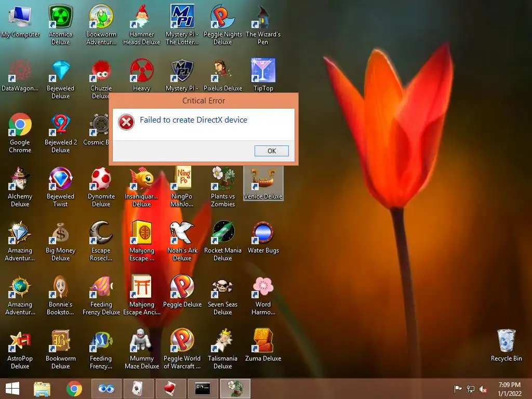The height and width of the screenshot is (399, 532).
Task: Open File Explorer from the taskbar
Action: [42, 389]
